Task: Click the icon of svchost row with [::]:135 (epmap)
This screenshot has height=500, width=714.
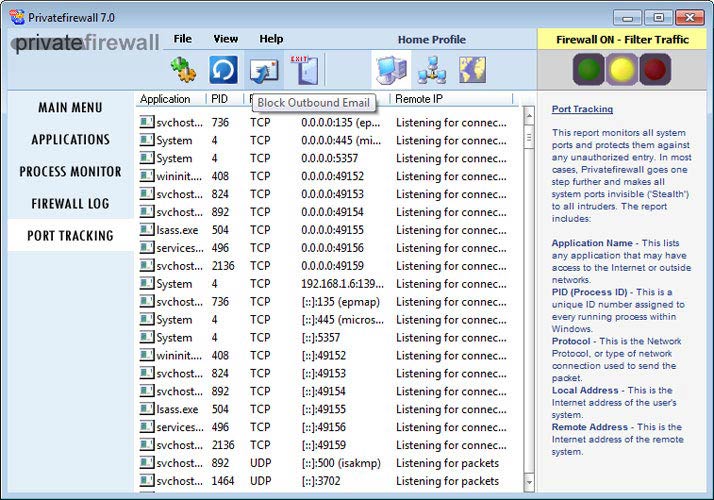Action: (x=147, y=301)
